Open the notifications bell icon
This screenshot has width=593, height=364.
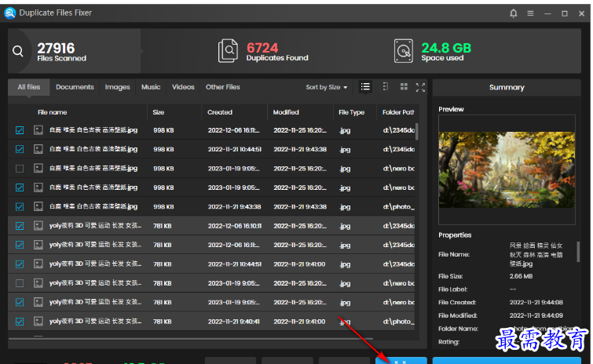tap(513, 13)
